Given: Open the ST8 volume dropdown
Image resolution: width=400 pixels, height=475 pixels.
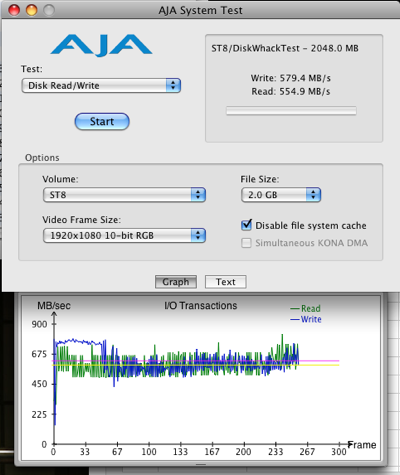Looking at the screenshot, I should pyautogui.click(x=124, y=195).
